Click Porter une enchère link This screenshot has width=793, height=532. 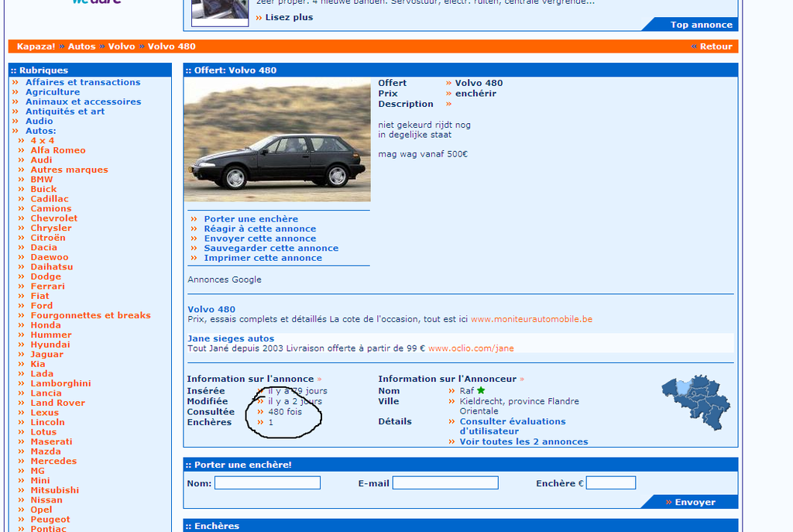click(252, 219)
